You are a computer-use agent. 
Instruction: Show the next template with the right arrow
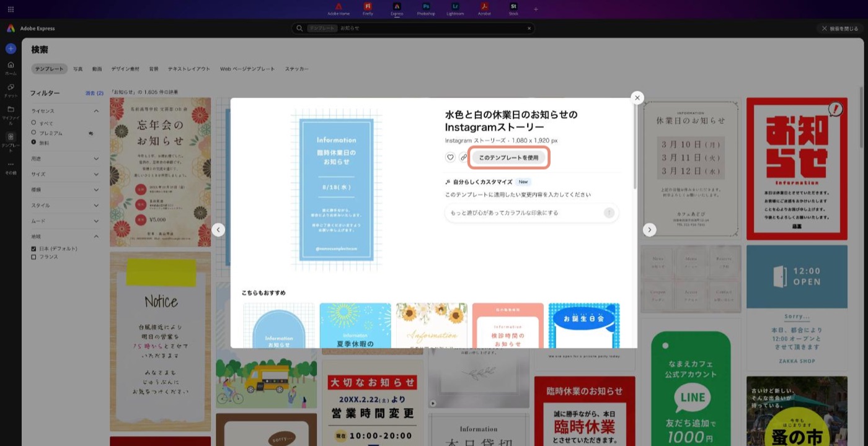click(649, 230)
